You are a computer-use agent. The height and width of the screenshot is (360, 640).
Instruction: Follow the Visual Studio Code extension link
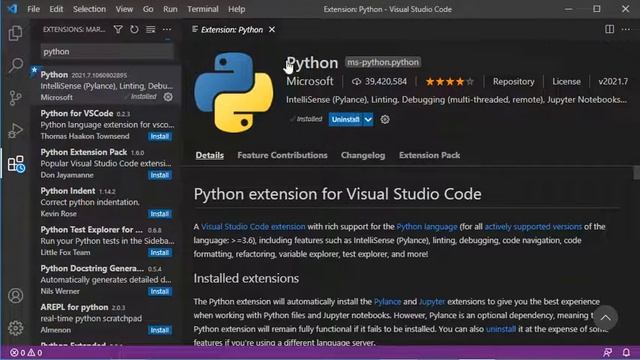253,227
